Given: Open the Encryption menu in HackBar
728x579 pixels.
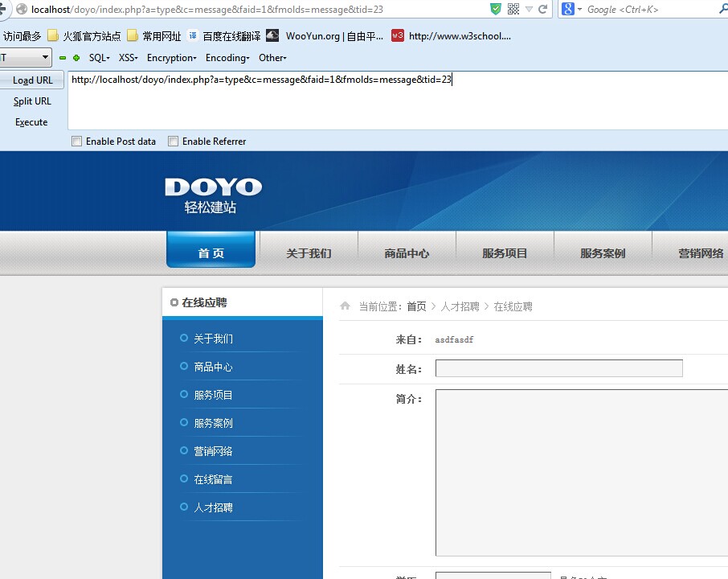Looking at the screenshot, I should [172, 58].
